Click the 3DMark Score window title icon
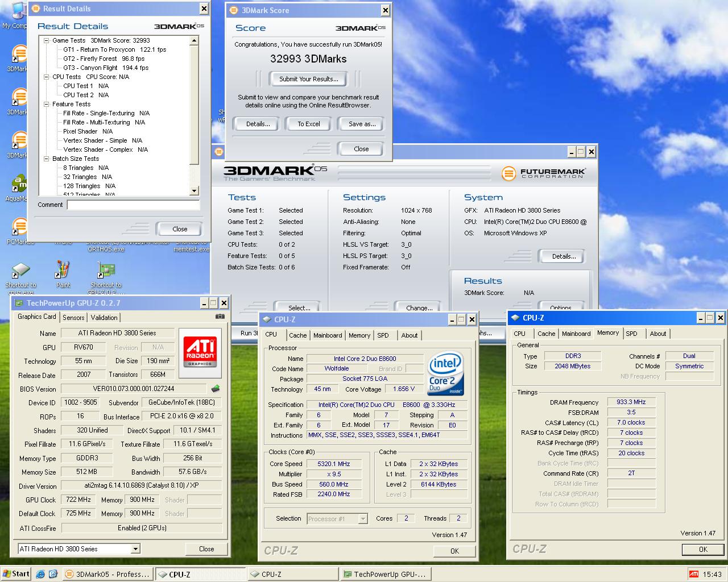Viewport: 728px width, 582px height. pyautogui.click(x=233, y=10)
